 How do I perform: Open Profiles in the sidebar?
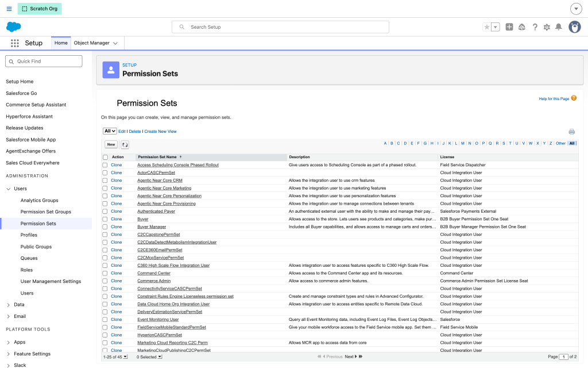pos(29,235)
